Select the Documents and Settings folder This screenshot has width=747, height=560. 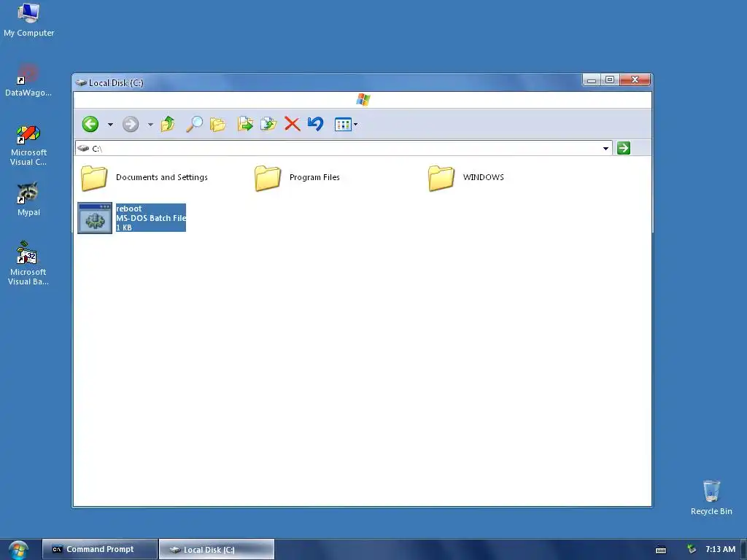(94, 178)
